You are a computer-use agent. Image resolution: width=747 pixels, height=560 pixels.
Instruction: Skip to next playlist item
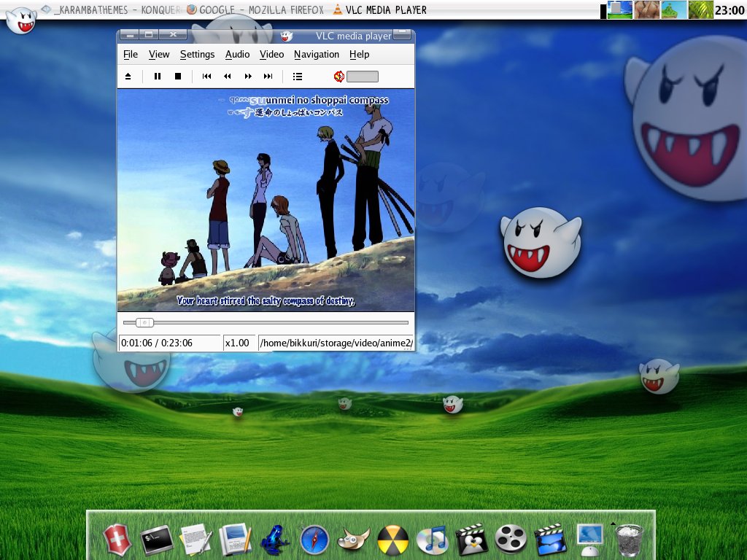(x=268, y=76)
